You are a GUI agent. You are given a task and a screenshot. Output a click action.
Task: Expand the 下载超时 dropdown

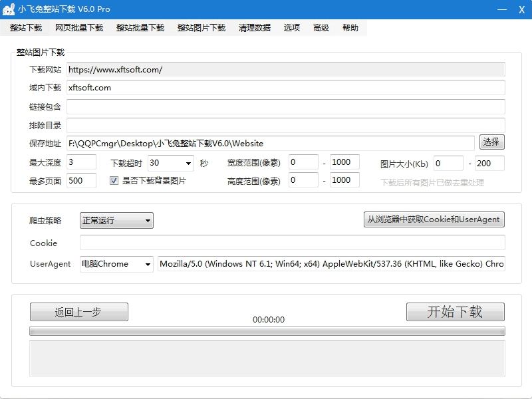click(188, 162)
